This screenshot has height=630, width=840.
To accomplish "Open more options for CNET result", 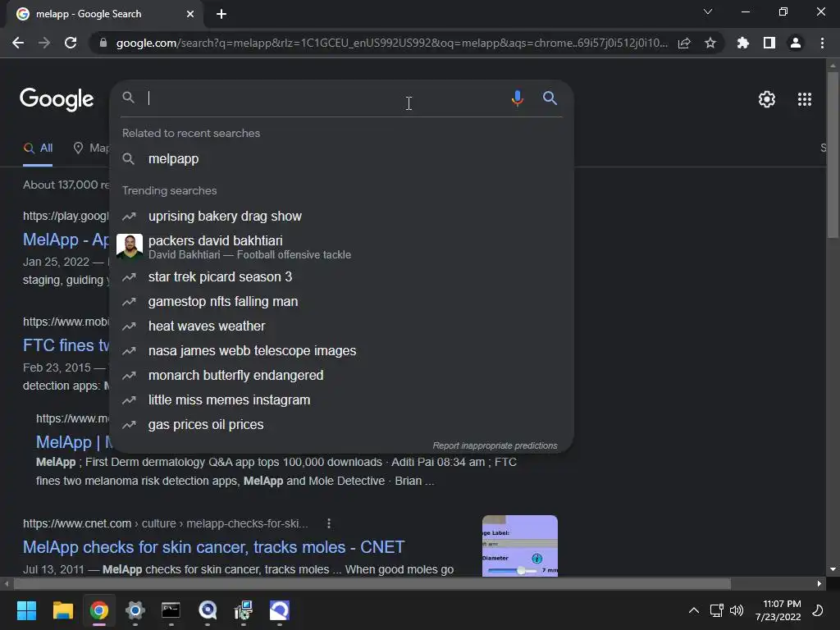I will click(329, 523).
